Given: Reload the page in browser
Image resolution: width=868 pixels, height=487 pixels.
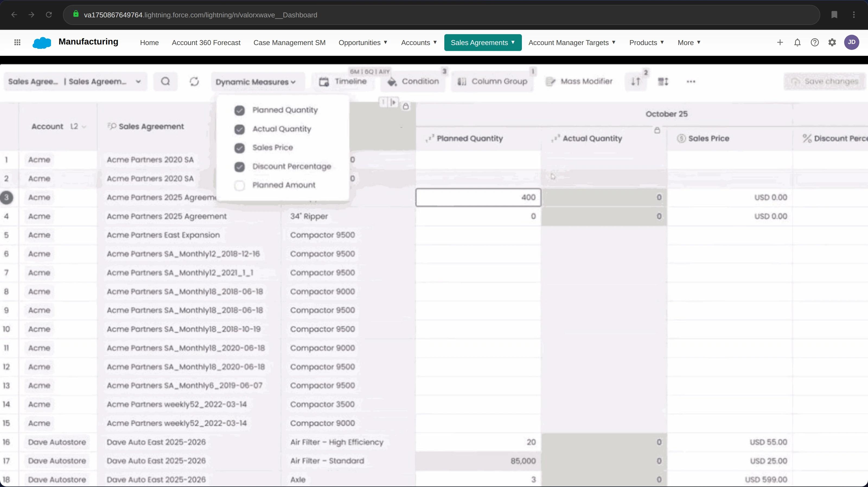Looking at the screenshot, I should 49,15.
